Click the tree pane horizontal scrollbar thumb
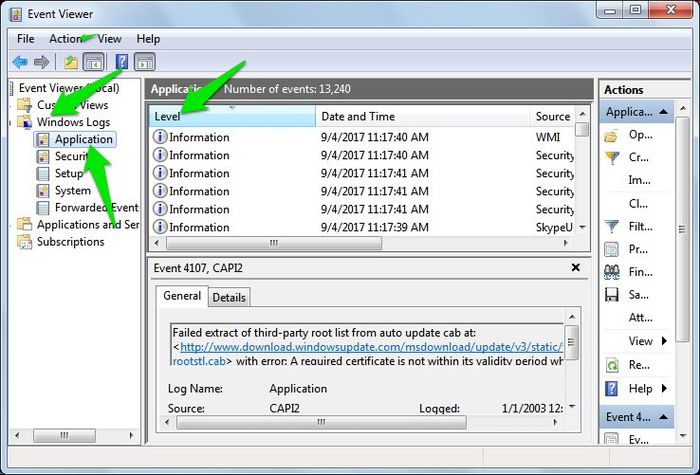 tap(64, 435)
